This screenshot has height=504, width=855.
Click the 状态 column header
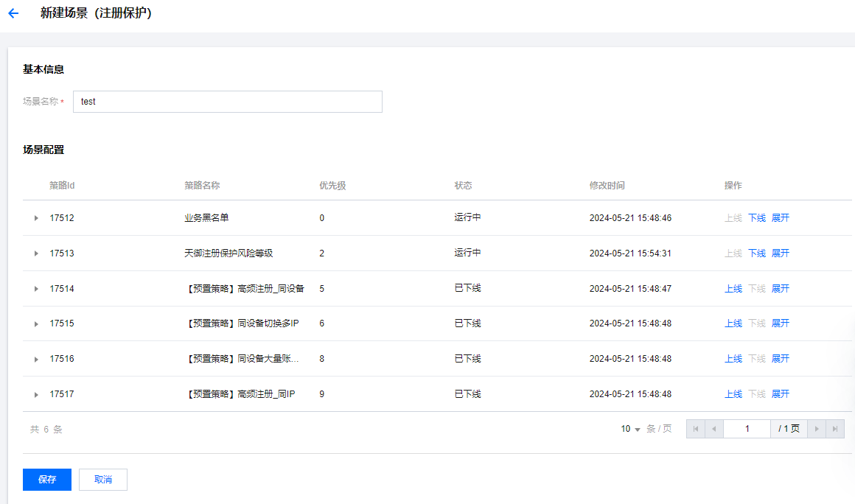(x=463, y=185)
